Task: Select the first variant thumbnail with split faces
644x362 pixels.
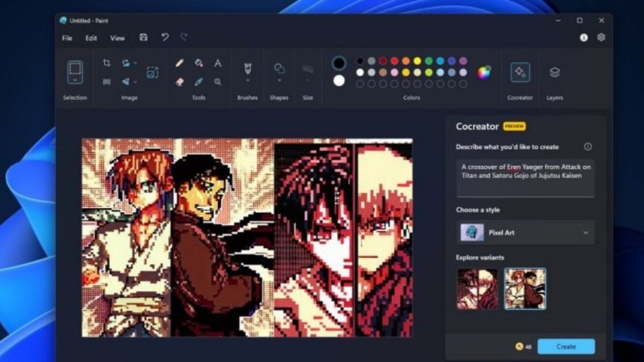Action: coord(477,289)
